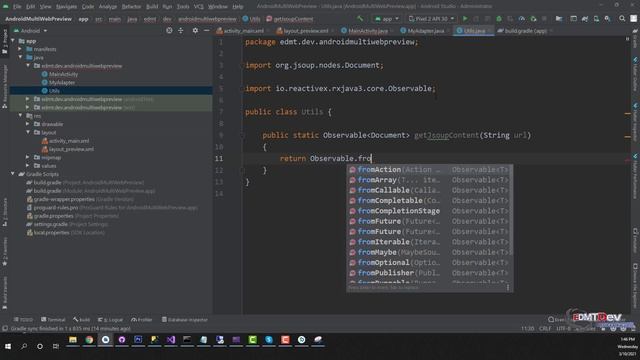The image size is (640, 360).
Task: Open Project panel settings gear
Action: click(195, 31)
